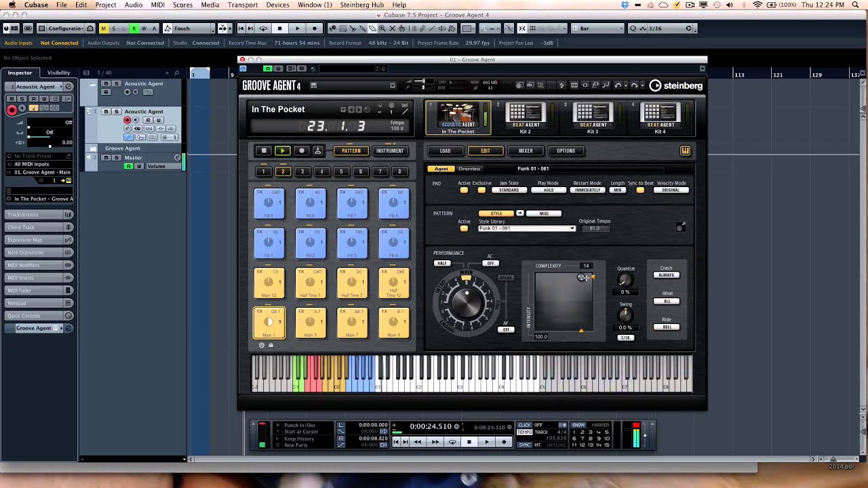Click the green play button in Groove Agent
The height and width of the screenshot is (488, 868).
pos(283,150)
